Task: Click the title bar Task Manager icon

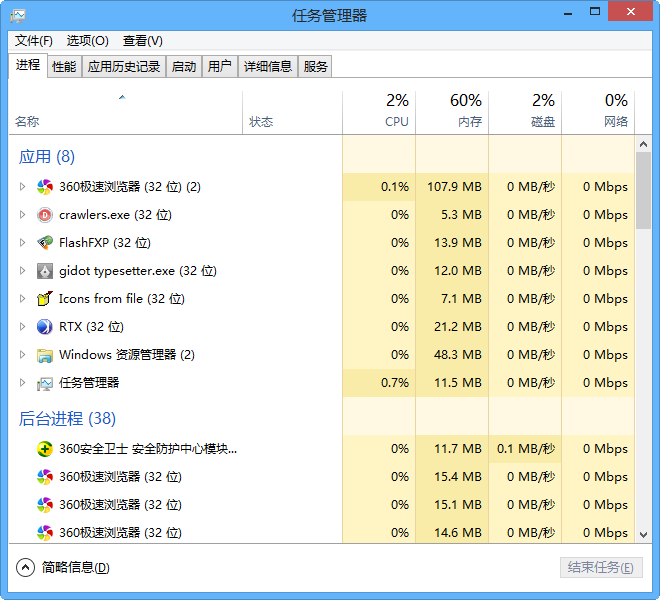Action: (18, 16)
